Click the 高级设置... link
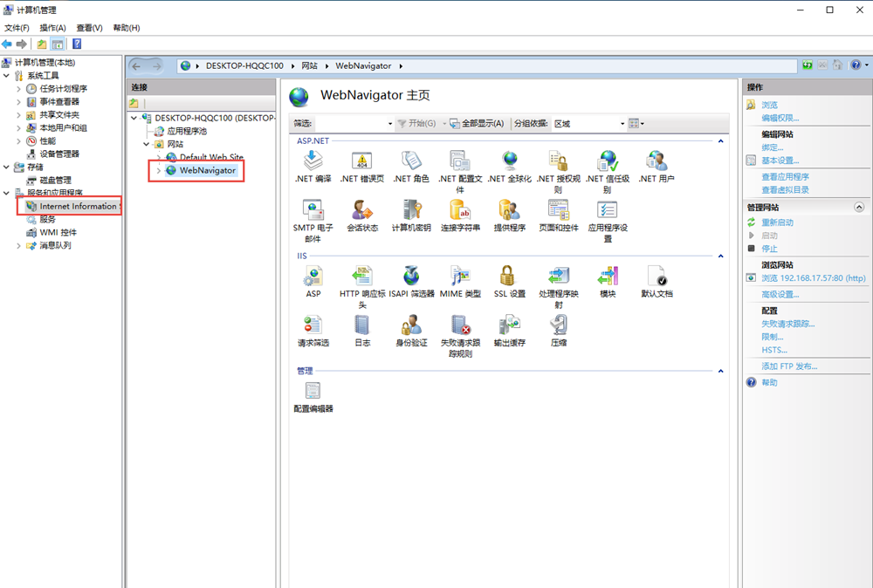 pos(780,294)
